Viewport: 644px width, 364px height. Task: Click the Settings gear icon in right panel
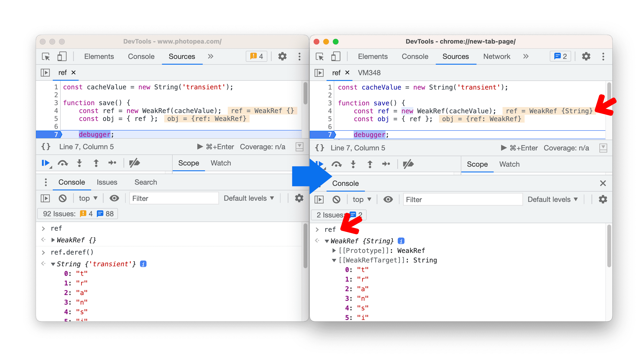click(586, 57)
